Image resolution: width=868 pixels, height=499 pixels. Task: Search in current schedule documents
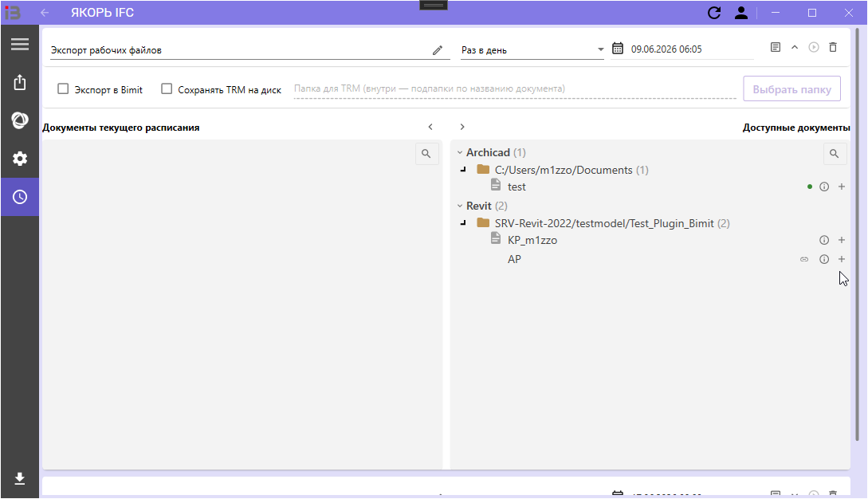click(426, 153)
